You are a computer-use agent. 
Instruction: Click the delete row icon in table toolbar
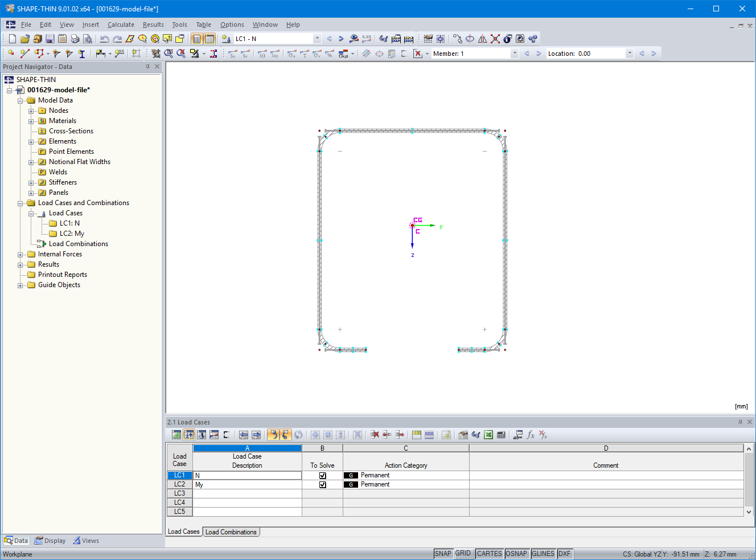tap(375, 435)
